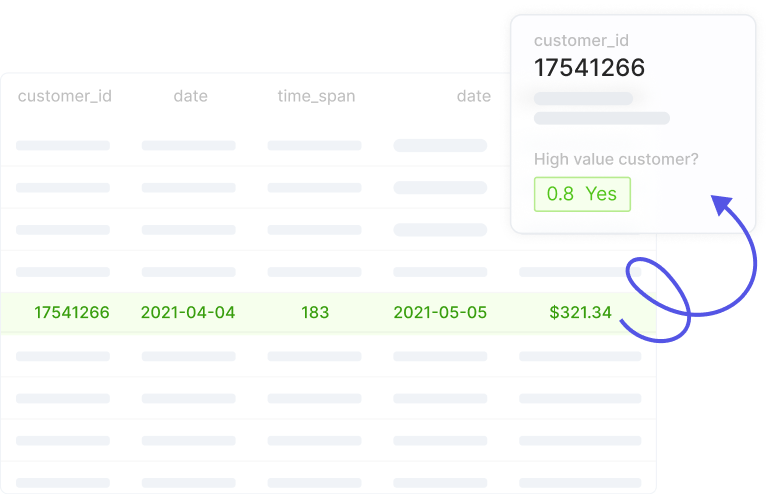Click the 0.8 score in the green badge
Screen dimensions: 773x494
pyautogui.click(x=560, y=194)
